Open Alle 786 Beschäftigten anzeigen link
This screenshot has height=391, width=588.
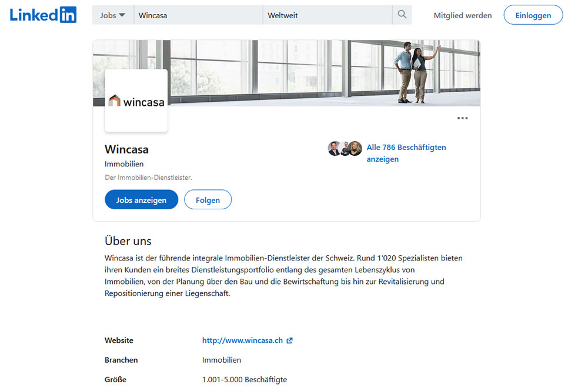(406, 153)
